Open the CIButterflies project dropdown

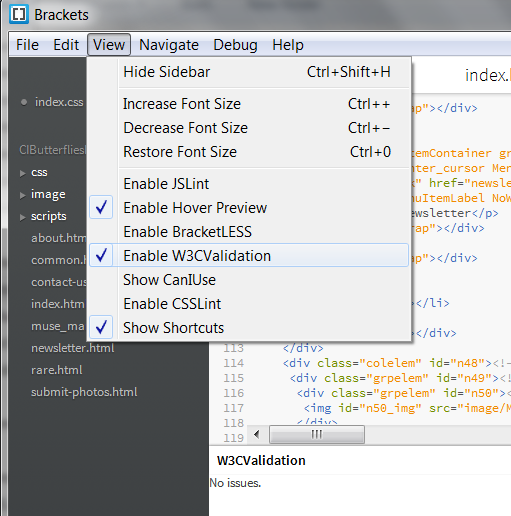point(53,150)
